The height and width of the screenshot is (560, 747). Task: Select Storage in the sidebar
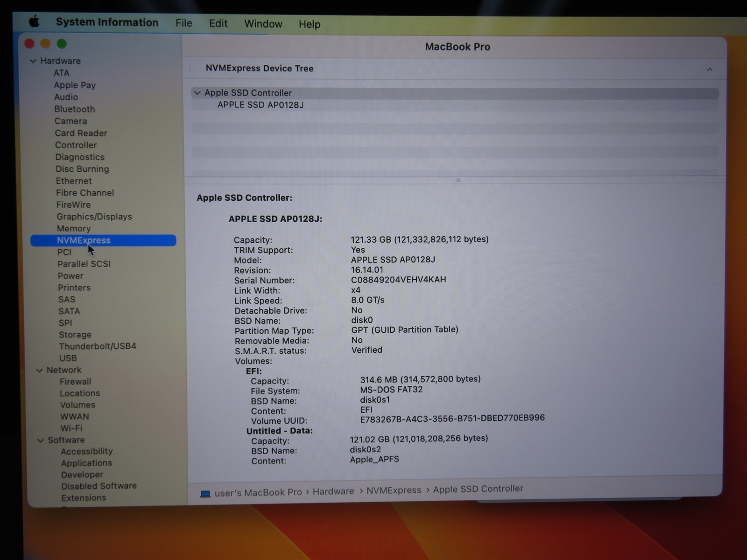[75, 335]
